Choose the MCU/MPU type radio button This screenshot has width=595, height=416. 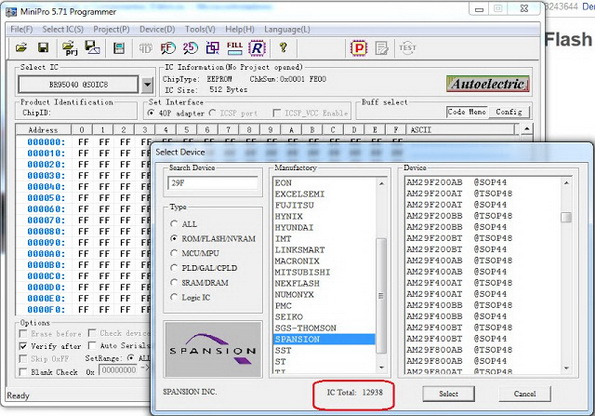pos(174,253)
